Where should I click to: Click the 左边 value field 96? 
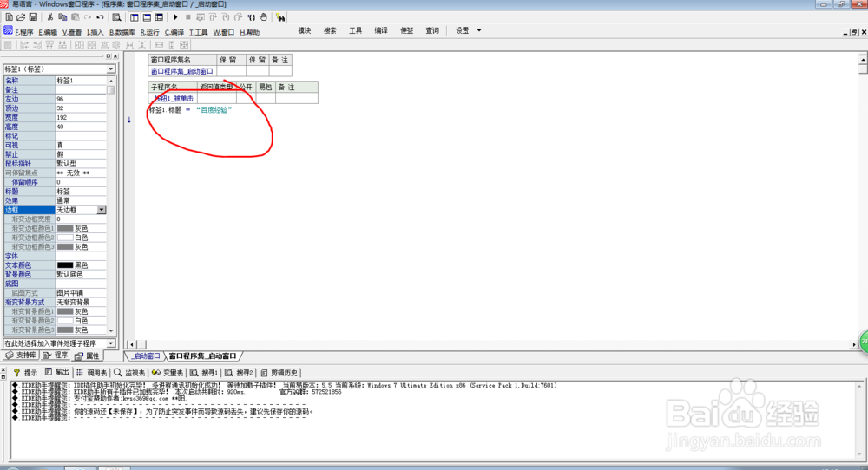tap(80, 99)
